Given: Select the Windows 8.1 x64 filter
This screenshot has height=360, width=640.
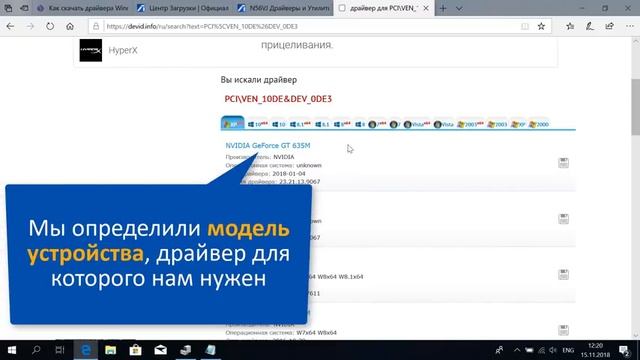Looking at the screenshot, I should (x=300, y=124).
